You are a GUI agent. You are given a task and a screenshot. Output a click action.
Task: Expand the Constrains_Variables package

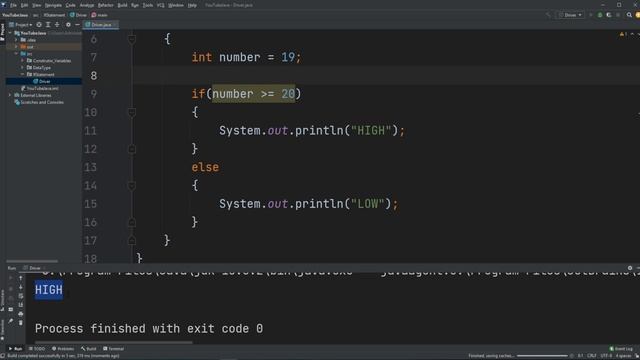click(22, 61)
